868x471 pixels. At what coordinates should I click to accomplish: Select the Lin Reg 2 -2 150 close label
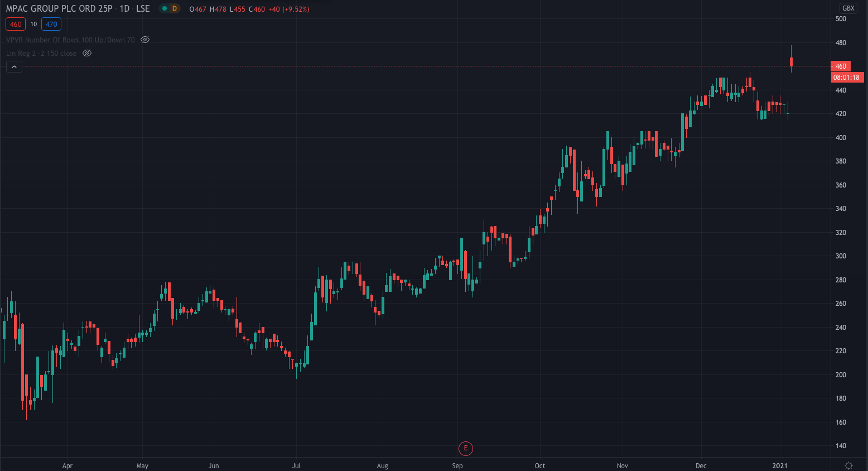click(41, 53)
